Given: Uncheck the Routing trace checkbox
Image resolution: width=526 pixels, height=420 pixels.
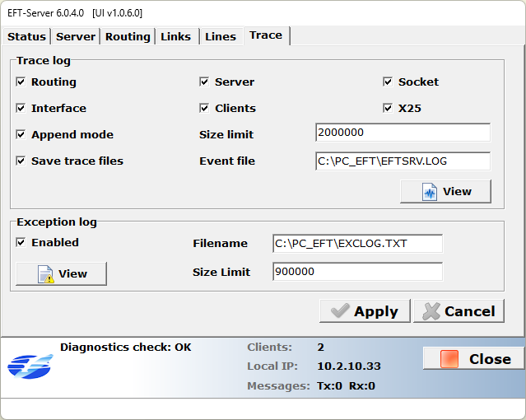Looking at the screenshot, I should click(x=21, y=82).
